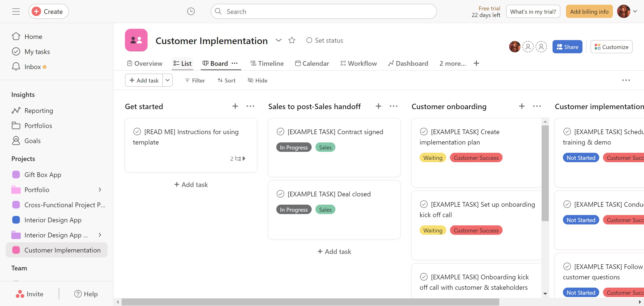
Task: Click the recents clock icon
Action: point(191,12)
